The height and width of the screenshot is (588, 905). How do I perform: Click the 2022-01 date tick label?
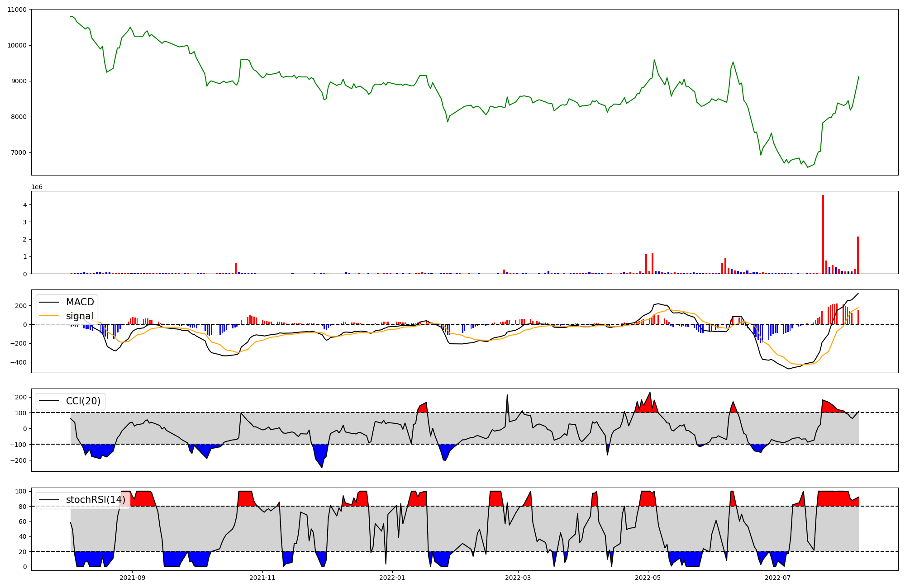392,578
